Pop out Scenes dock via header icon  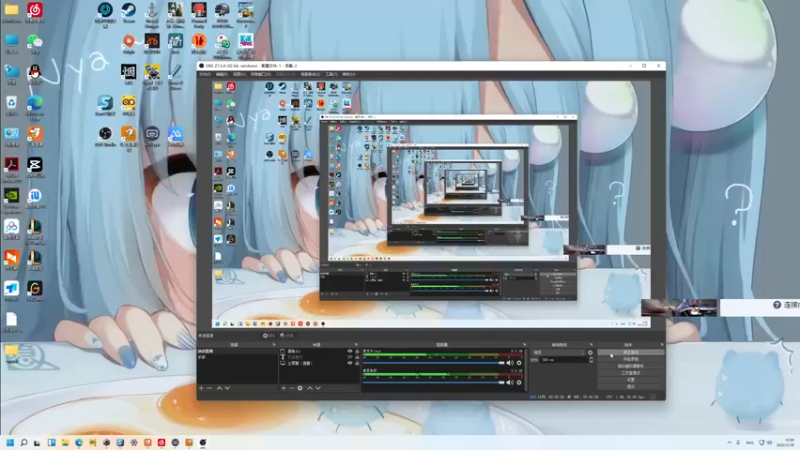point(274,345)
